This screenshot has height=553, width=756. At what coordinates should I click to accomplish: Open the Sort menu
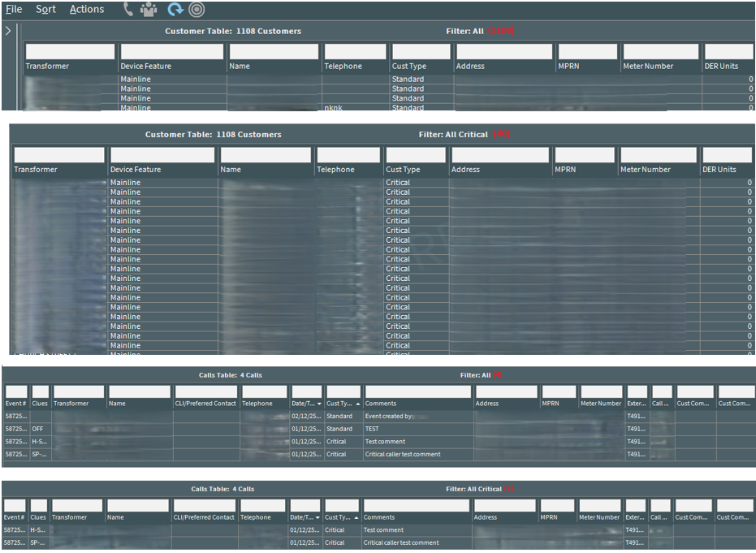46,10
